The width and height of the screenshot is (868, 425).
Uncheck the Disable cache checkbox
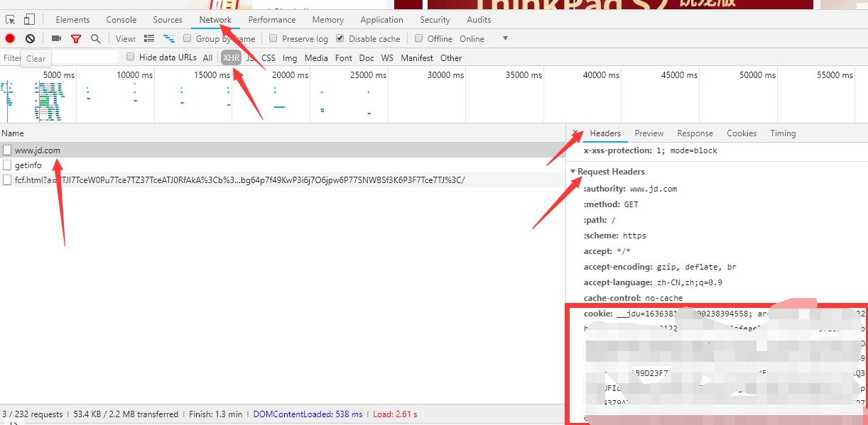[x=340, y=39]
